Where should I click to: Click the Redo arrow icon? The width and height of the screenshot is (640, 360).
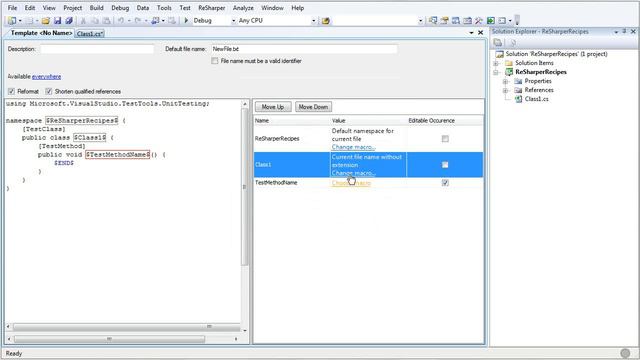[x=138, y=20]
